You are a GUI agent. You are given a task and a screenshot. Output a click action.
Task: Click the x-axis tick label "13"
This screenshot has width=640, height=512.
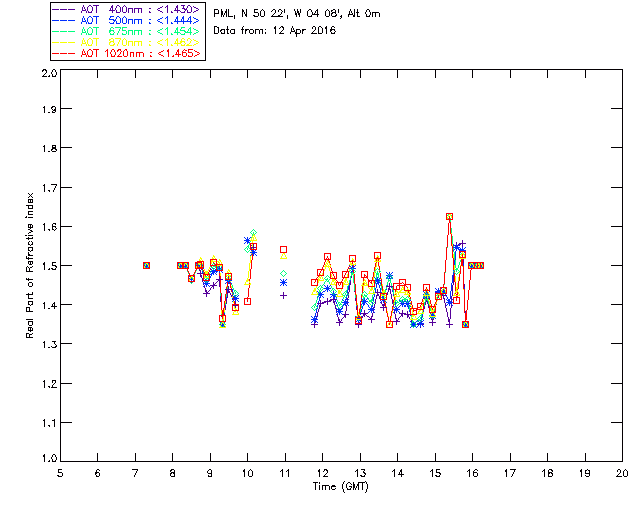pyautogui.click(x=360, y=473)
